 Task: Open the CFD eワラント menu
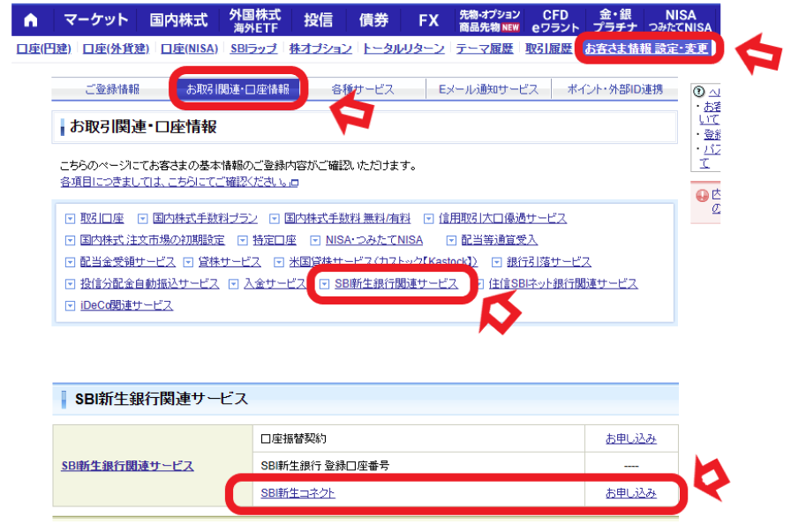point(555,20)
